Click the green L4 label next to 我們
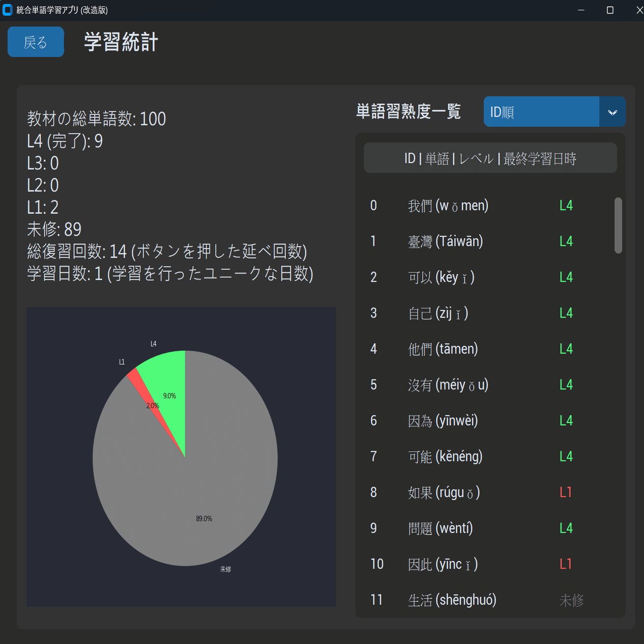This screenshot has height=644, width=644. click(566, 205)
